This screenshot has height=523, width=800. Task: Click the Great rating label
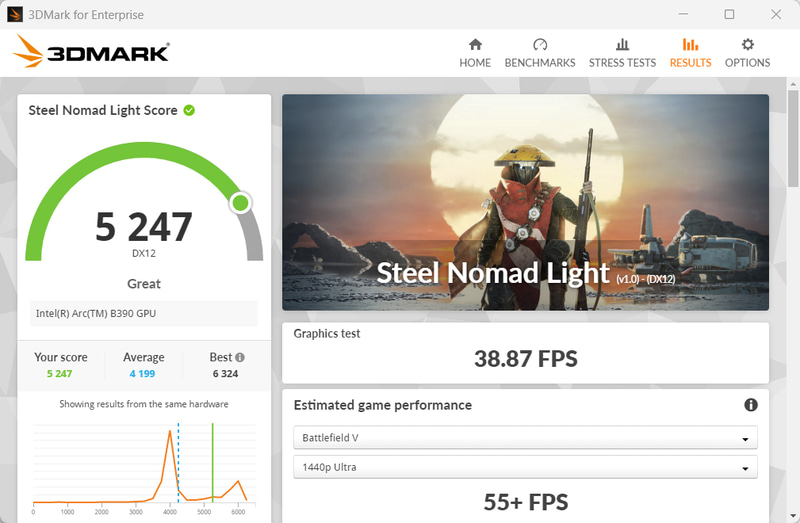click(x=144, y=284)
